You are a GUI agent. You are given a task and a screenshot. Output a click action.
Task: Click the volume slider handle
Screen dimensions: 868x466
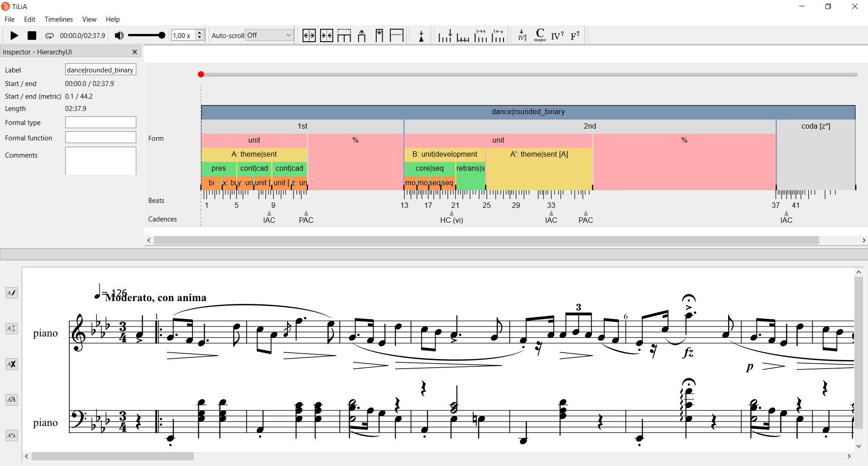pos(162,35)
